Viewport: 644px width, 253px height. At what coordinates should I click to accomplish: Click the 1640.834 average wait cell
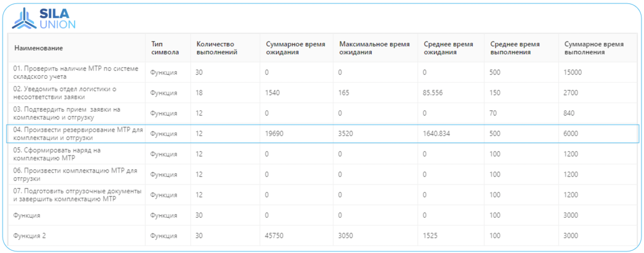(436, 134)
